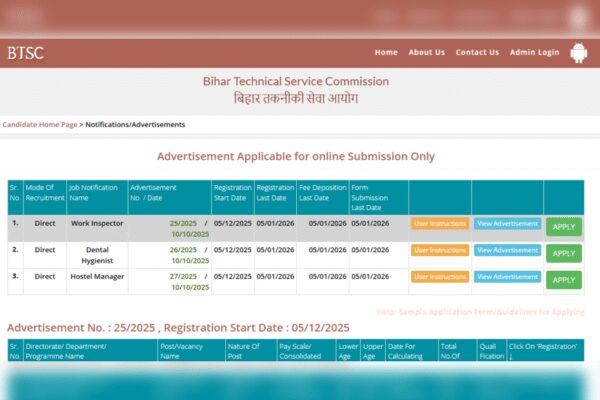Click the Mode Of Recruitment column header
Viewport: 600px width, 400px height.
point(45,198)
